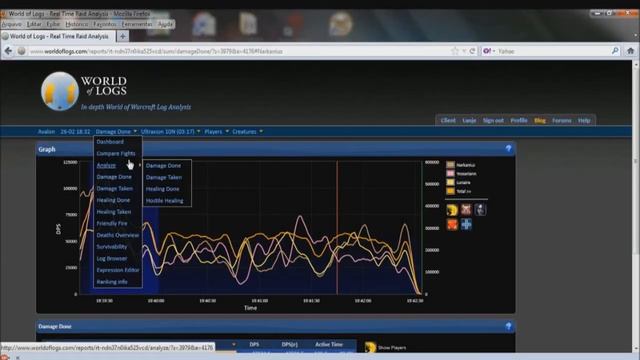Open the Ajuda menu
The image size is (640, 360).
click(165, 24)
